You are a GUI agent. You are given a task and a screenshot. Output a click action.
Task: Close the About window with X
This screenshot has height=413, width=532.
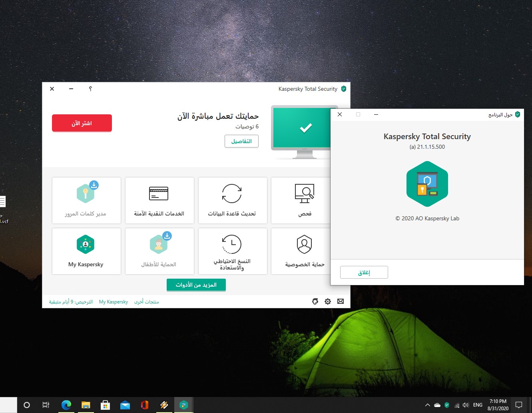340,114
